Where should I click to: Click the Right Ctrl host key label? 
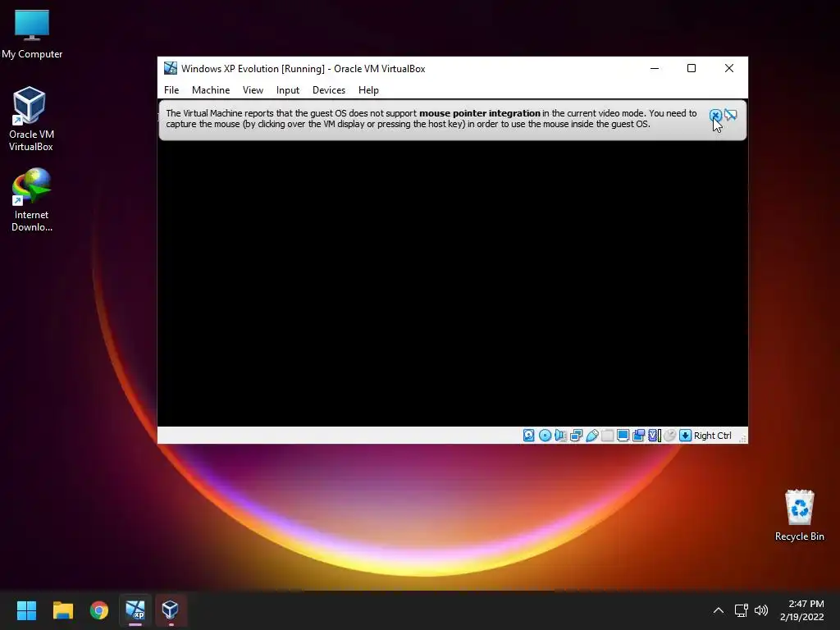(x=713, y=436)
